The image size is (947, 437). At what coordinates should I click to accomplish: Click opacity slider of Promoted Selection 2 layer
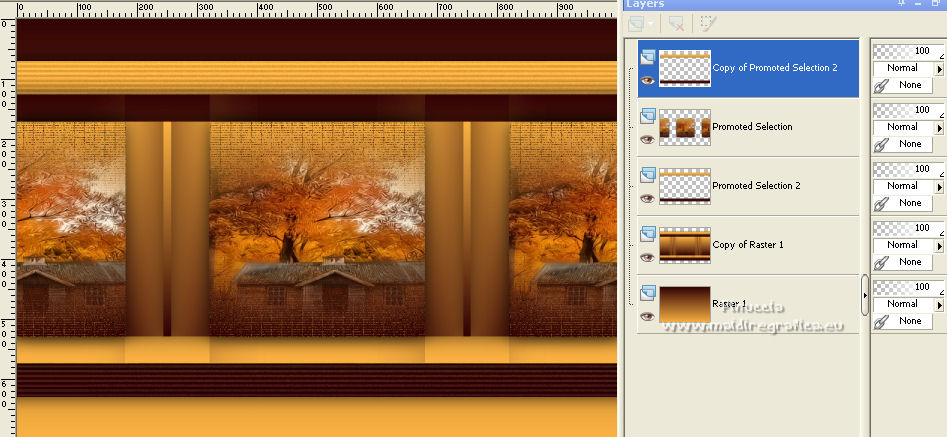pyautogui.click(x=908, y=170)
